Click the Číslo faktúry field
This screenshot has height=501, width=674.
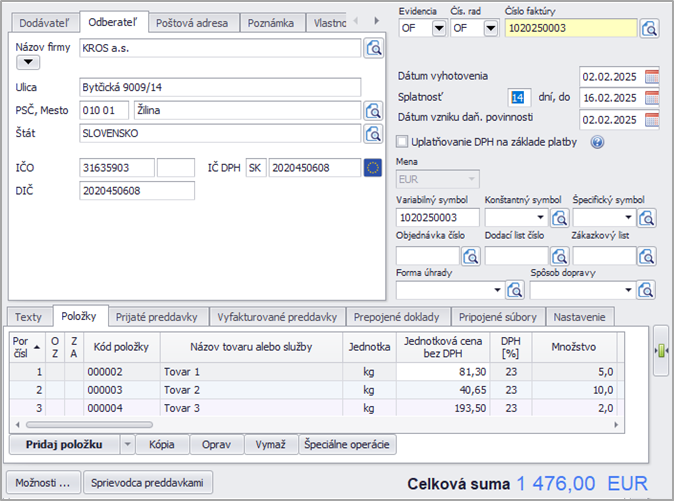coord(571,28)
